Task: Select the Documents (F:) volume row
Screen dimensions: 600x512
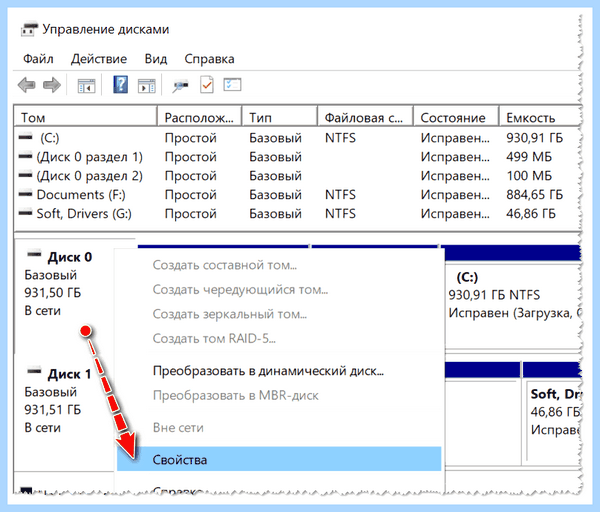Action: point(298,195)
